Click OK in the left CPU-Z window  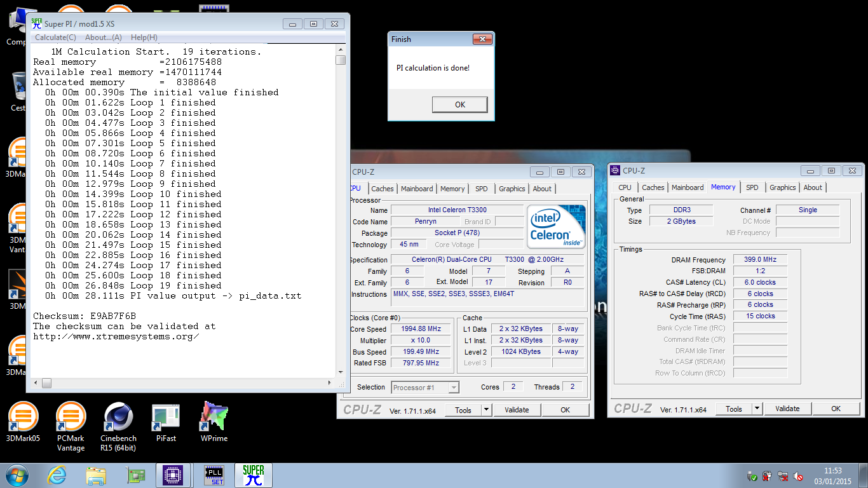pyautogui.click(x=565, y=410)
